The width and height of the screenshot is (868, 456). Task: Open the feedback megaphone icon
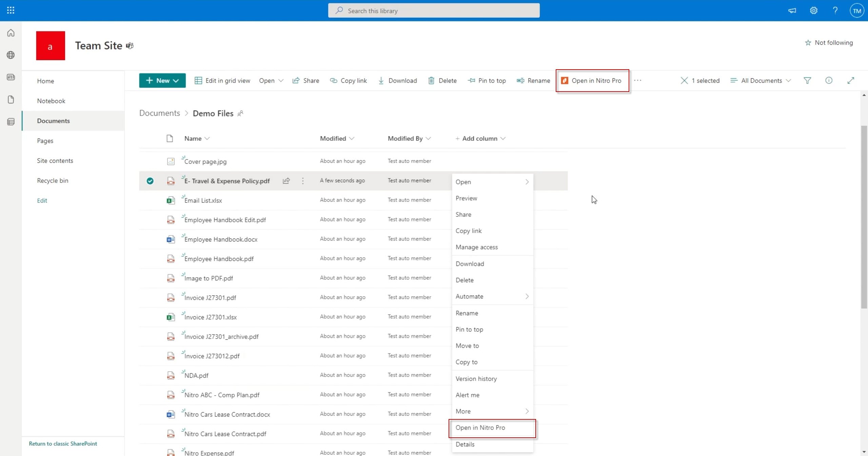(792, 10)
